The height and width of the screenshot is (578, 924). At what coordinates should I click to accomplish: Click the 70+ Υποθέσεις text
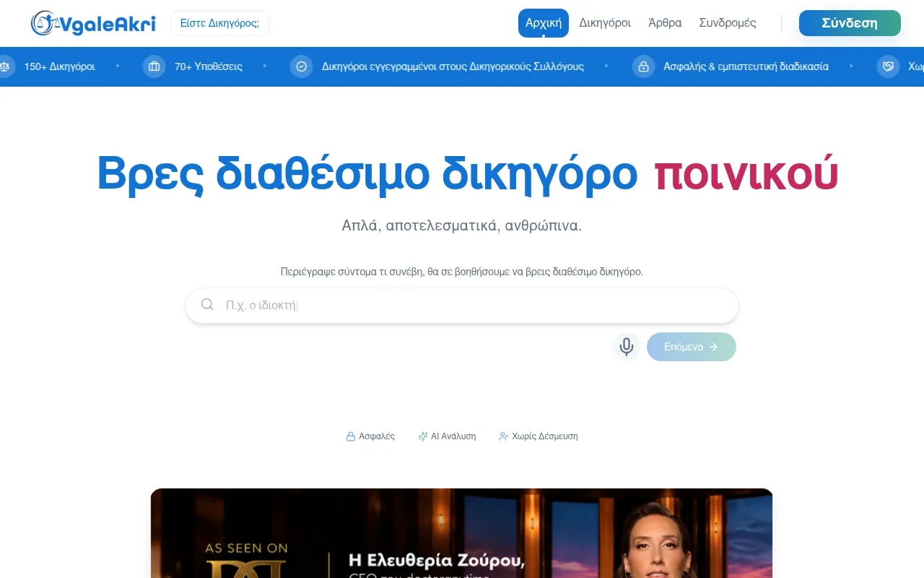[x=209, y=66]
